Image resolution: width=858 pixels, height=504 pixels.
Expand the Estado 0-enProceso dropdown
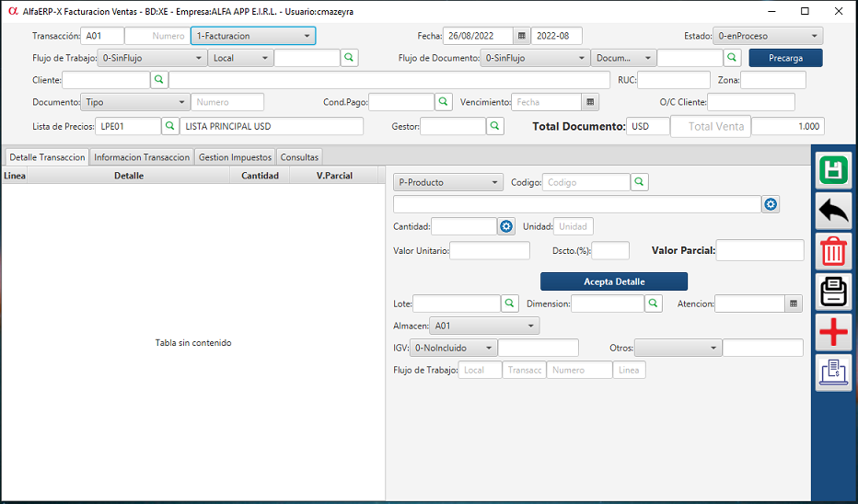click(768, 36)
